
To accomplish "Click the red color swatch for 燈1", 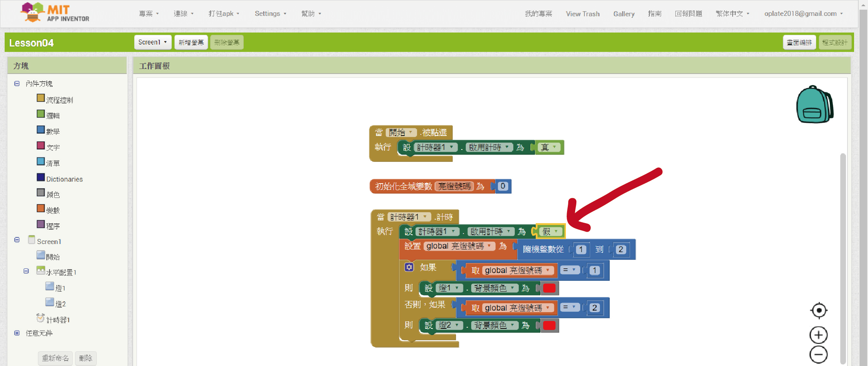I will click(549, 288).
